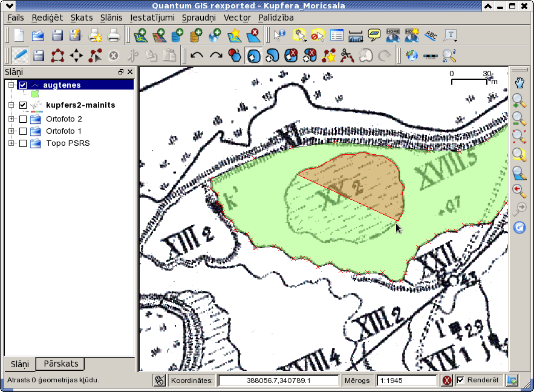Open the Rediģēt menu

click(47, 18)
